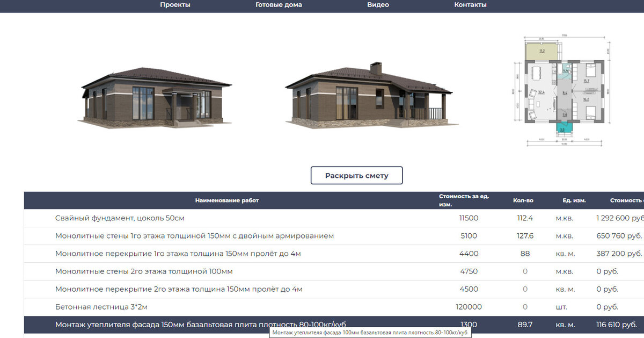
Task: Click total 650 760 руб.
Action: [619, 236]
